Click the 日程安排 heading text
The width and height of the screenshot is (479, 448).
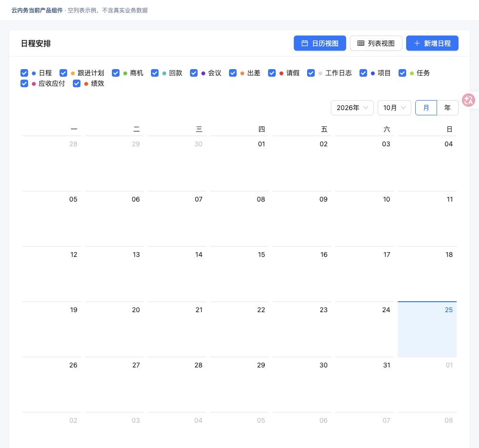pyautogui.click(x=36, y=43)
